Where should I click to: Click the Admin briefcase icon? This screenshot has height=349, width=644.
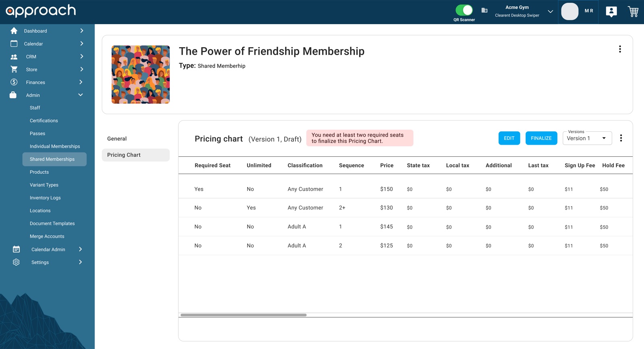[x=13, y=95]
